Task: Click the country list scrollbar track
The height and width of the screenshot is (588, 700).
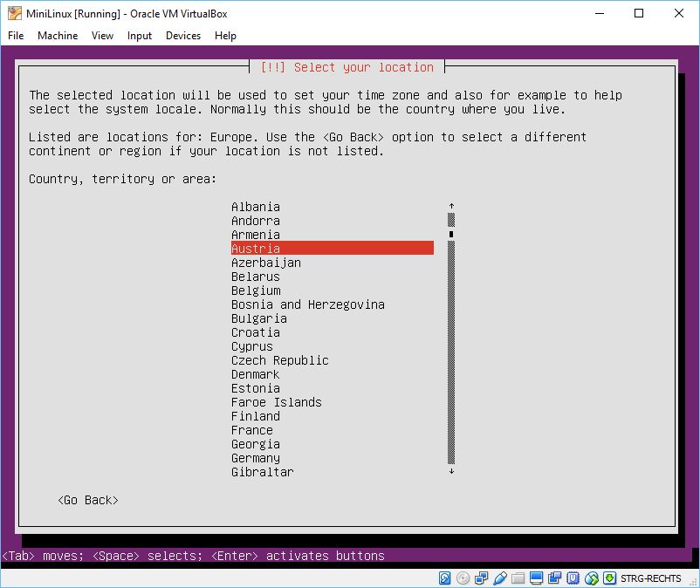Action: (x=451, y=349)
